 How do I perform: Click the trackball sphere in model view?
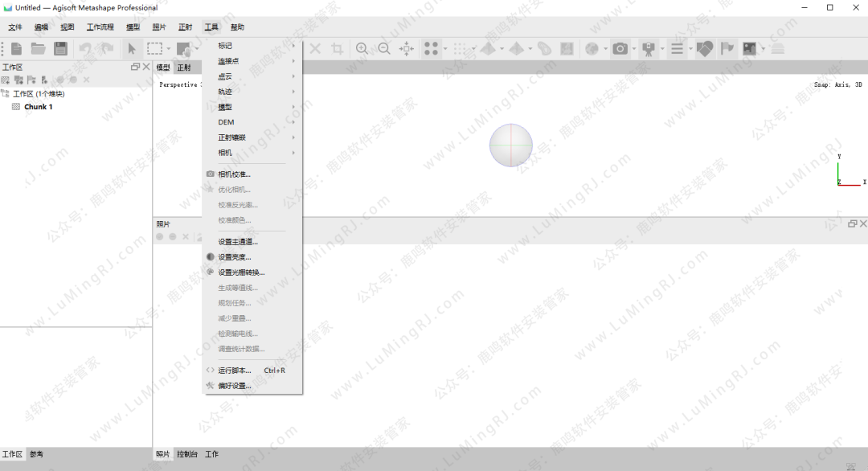click(x=510, y=145)
